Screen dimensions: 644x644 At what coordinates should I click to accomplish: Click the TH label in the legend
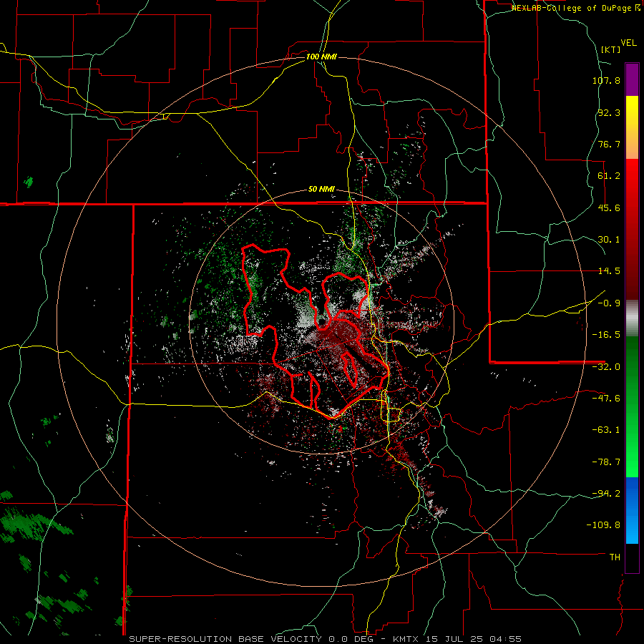tap(615, 557)
